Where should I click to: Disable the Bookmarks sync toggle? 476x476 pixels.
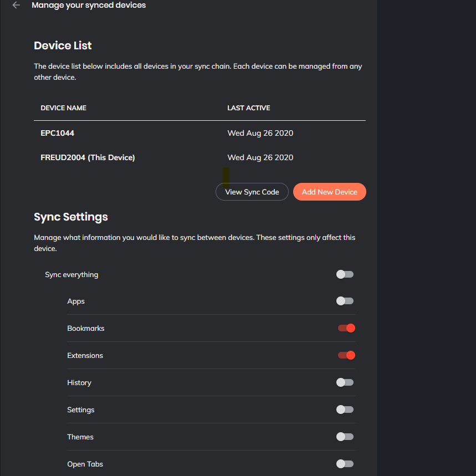346,328
